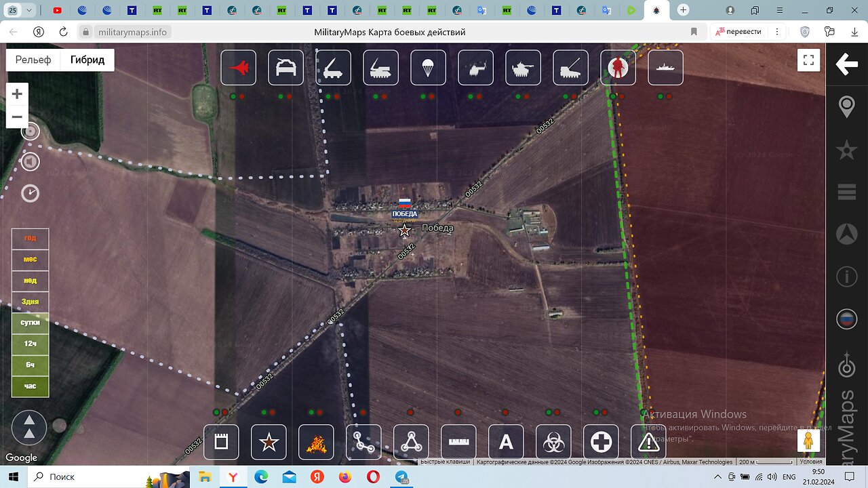Screen dimensions: 868x488
Task: Select the armored car icon
Action: [286, 68]
